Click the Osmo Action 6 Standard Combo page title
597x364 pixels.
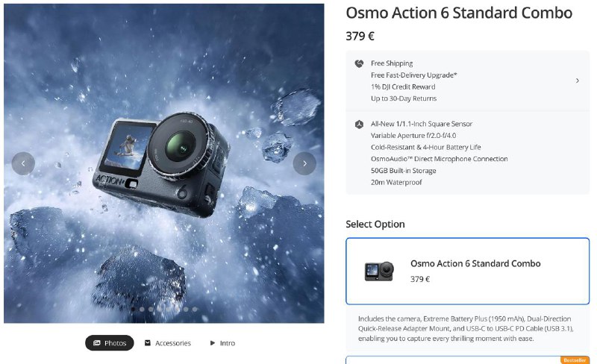pyautogui.click(x=459, y=13)
